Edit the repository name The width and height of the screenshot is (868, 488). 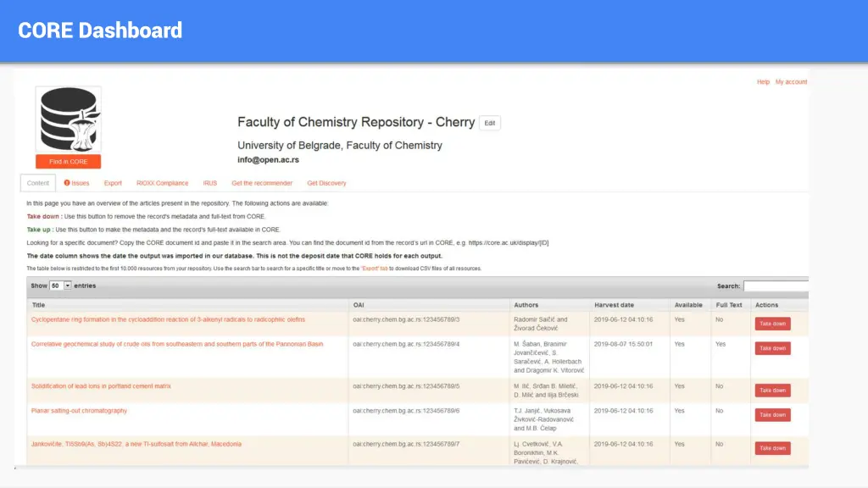pos(490,123)
